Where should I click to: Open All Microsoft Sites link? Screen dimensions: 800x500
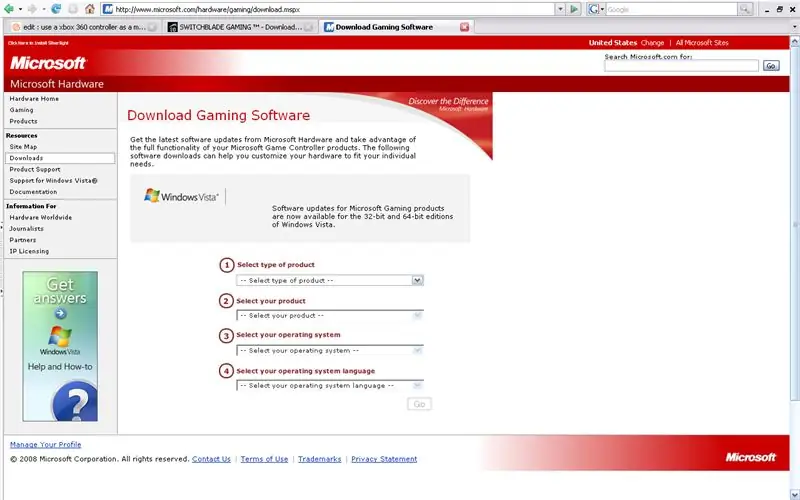pos(702,43)
